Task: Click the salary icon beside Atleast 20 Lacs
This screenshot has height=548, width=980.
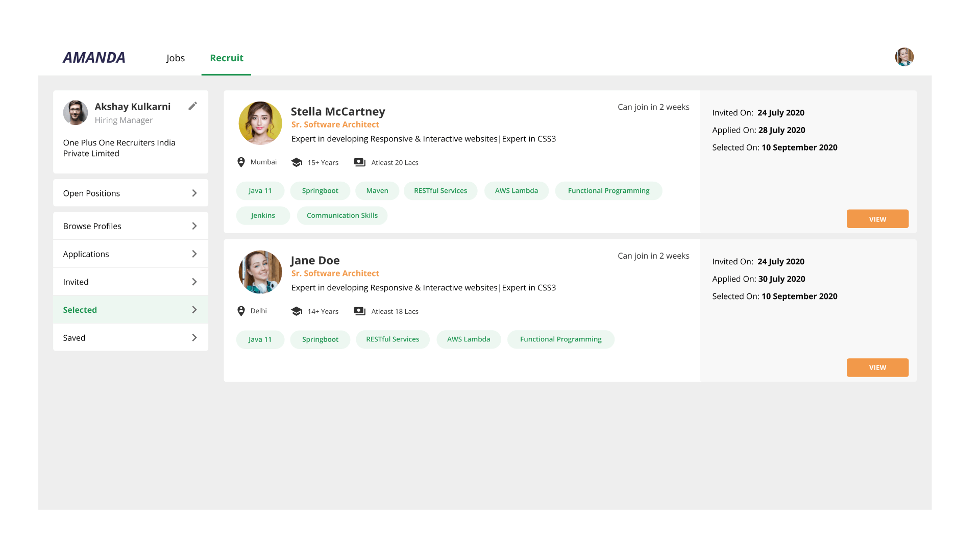Action: click(360, 162)
